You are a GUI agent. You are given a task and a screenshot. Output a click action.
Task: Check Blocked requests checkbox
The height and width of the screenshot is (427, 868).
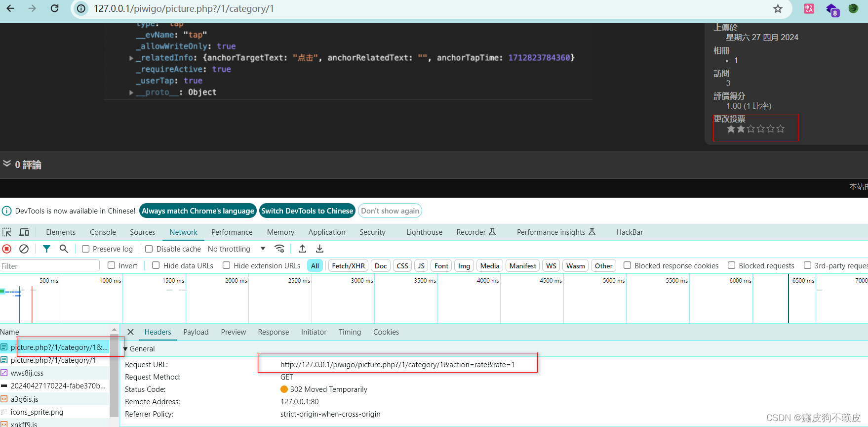(732, 265)
